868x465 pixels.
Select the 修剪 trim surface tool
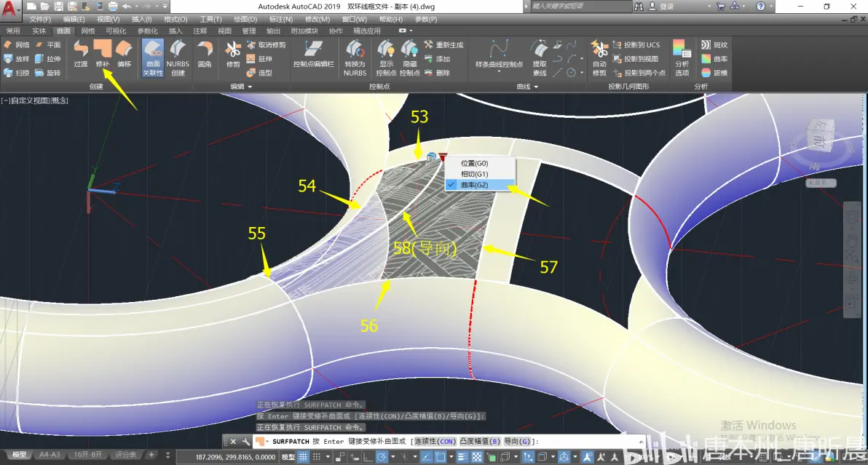pyautogui.click(x=233, y=54)
